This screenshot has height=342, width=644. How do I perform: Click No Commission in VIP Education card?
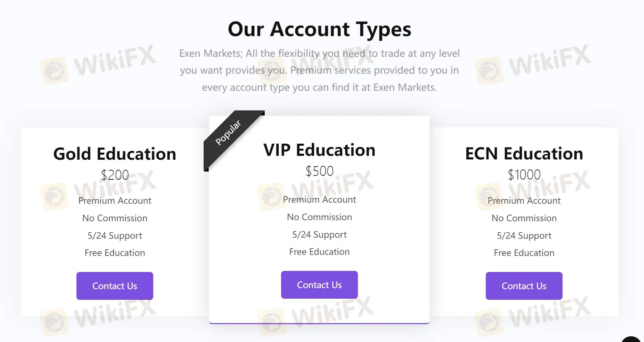(x=319, y=217)
